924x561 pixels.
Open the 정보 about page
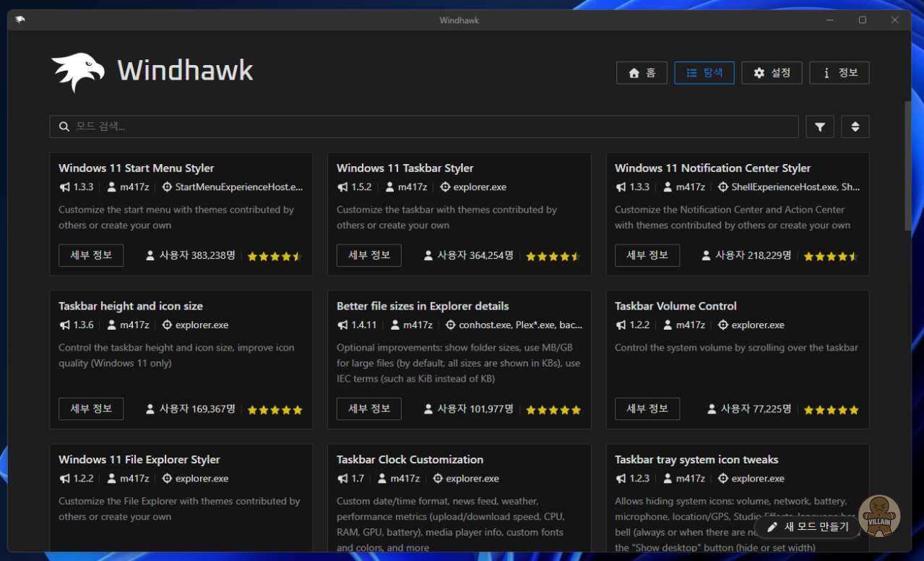(x=839, y=73)
